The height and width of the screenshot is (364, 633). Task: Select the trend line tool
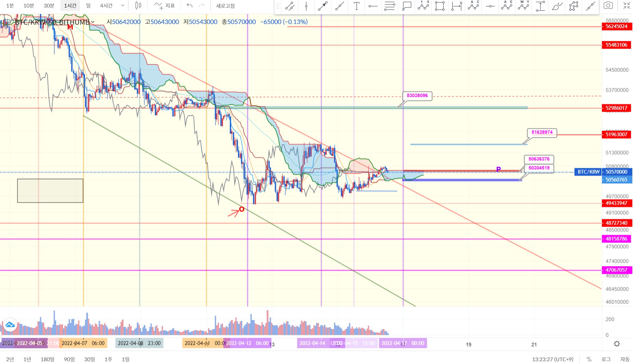(340, 6)
